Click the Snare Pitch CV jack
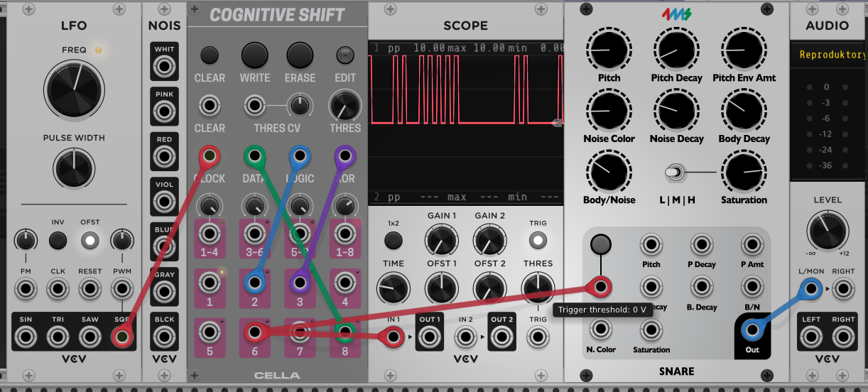Image resolution: width=868 pixels, height=392 pixels. (x=651, y=245)
